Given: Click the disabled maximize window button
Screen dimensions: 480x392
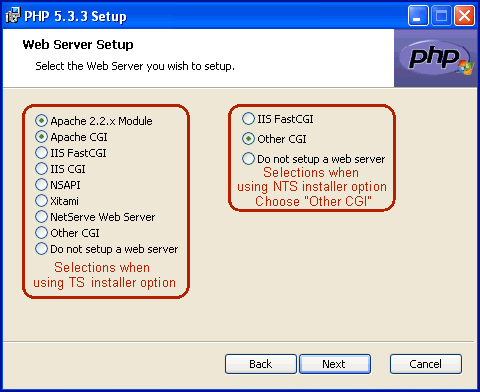Looking at the screenshot, I should (x=441, y=15).
